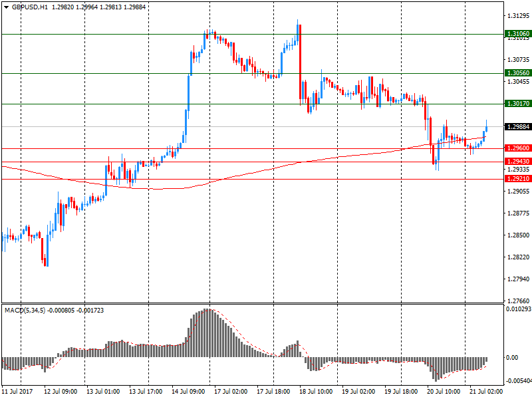Click the 1.27940 price scale value
This screenshot has height=399, width=532.
518,279
